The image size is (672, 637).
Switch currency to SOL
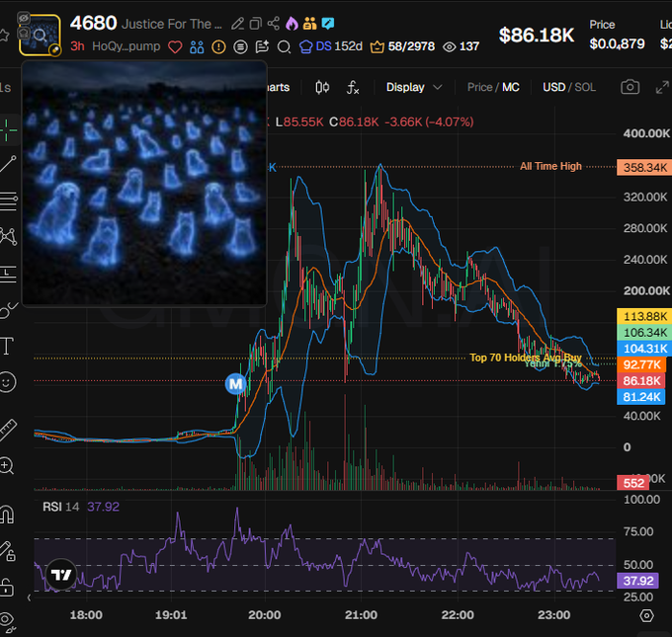585,87
